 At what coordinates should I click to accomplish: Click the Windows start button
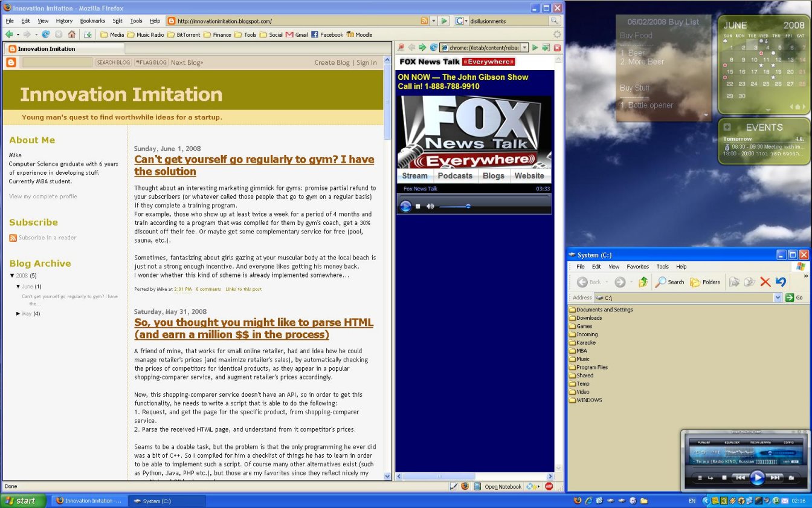point(23,501)
